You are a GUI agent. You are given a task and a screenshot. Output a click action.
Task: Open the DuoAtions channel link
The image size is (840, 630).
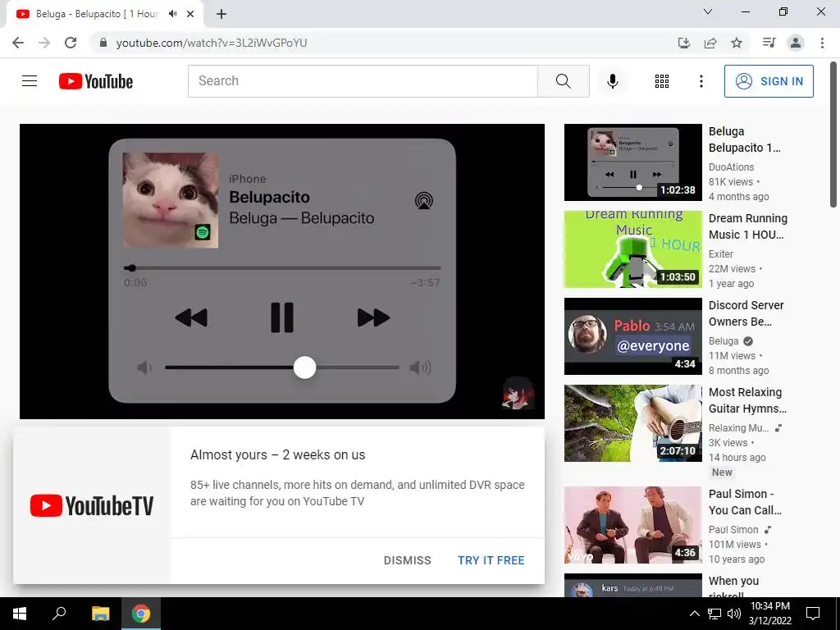pyautogui.click(x=731, y=167)
